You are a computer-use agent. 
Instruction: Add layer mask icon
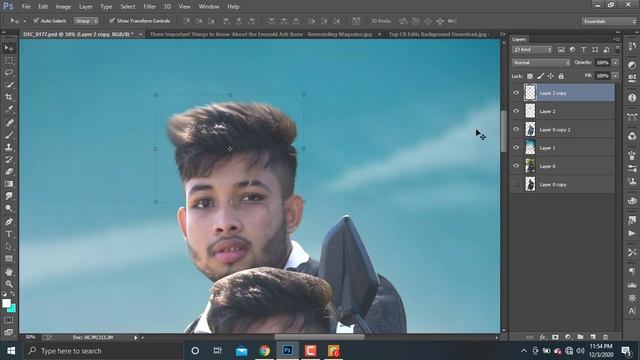coord(555,337)
